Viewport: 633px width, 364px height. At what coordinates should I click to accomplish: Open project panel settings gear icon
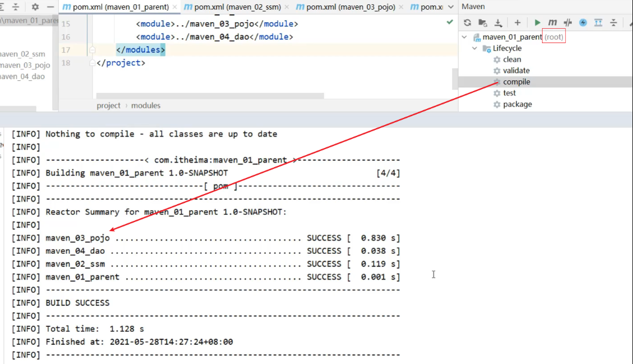point(35,7)
